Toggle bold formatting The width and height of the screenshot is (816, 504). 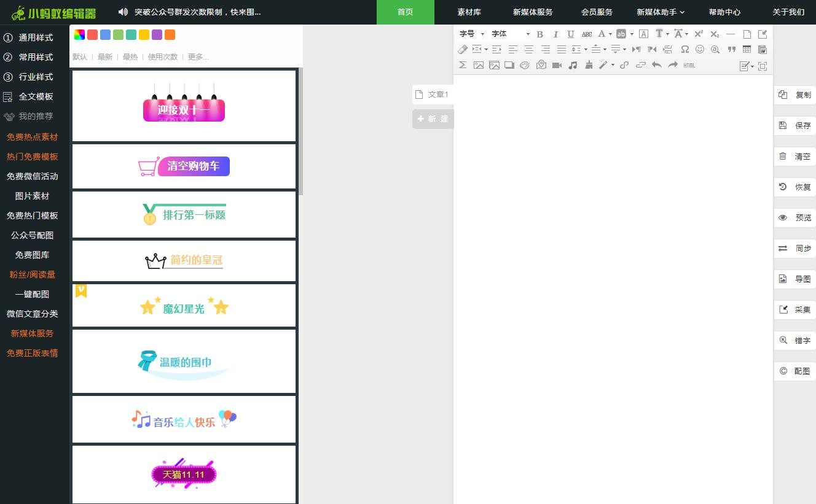tap(539, 34)
